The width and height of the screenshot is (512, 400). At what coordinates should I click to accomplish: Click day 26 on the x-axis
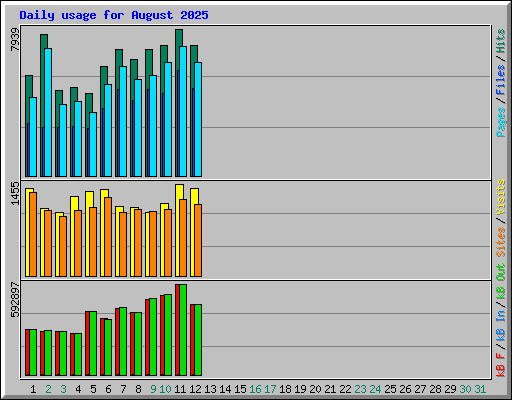[405, 389]
